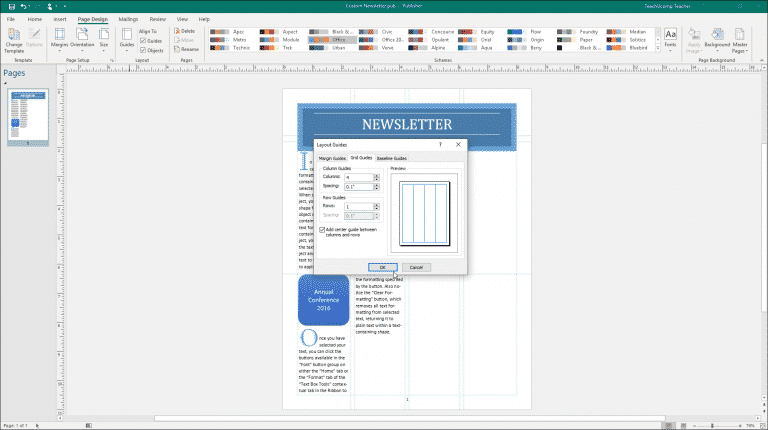Switch to the View ribbon tab
768x430 pixels.
pos(182,19)
